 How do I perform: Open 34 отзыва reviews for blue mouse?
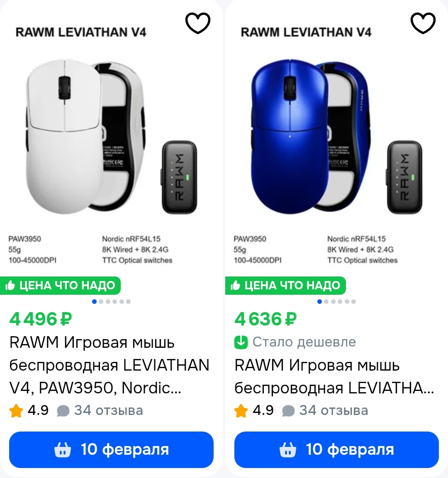(x=334, y=410)
